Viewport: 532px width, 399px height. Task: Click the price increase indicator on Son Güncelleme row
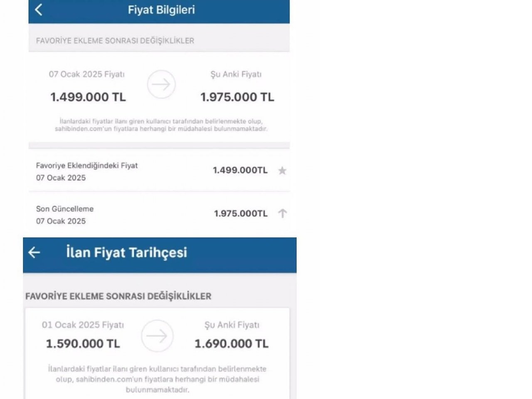point(283,213)
